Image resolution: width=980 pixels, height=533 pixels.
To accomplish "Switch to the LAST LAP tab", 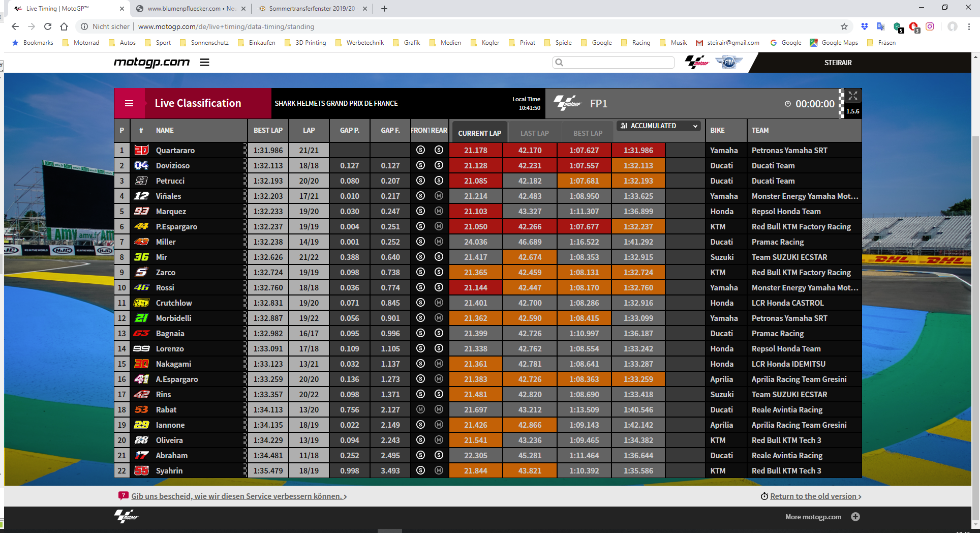I will pos(534,133).
